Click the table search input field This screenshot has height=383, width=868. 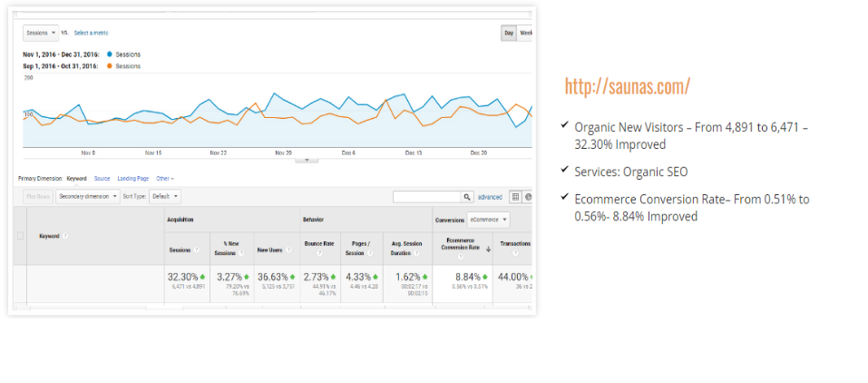(x=426, y=197)
